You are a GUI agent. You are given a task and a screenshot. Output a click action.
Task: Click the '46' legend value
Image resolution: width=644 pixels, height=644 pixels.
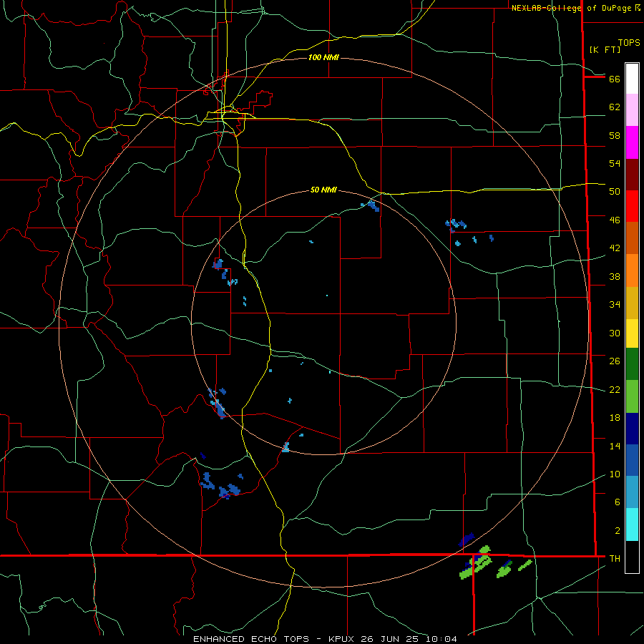(615, 220)
